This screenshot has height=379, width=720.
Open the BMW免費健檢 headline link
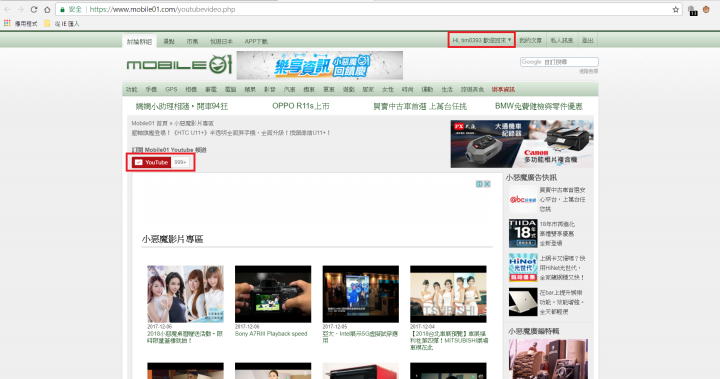tap(539, 106)
